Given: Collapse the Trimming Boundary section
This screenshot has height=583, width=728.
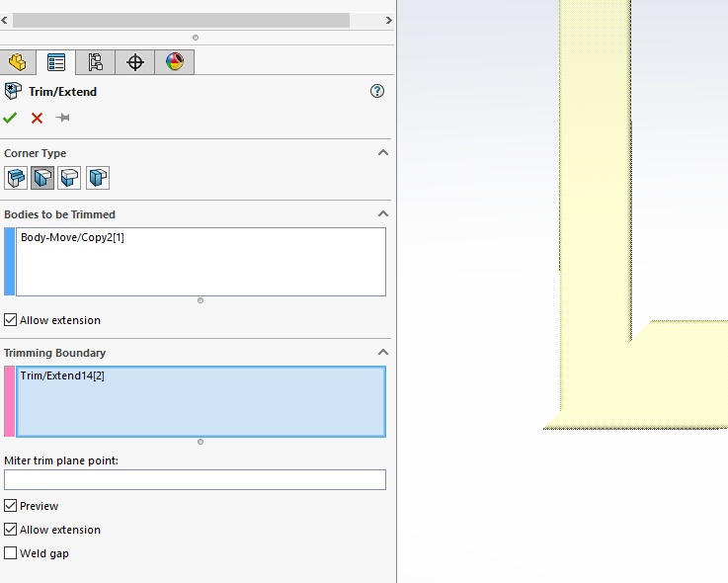Looking at the screenshot, I should 383,352.
